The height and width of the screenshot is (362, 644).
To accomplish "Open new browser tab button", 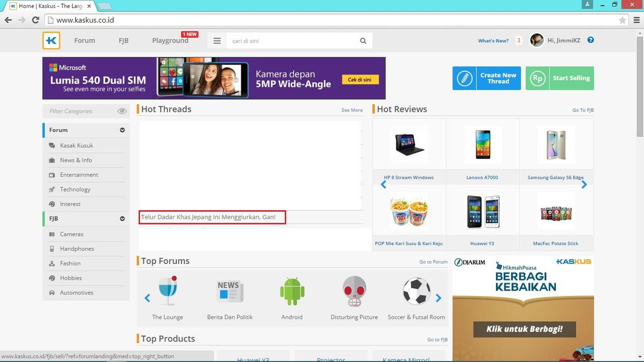I will pyautogui.click(x=104, y=7).
